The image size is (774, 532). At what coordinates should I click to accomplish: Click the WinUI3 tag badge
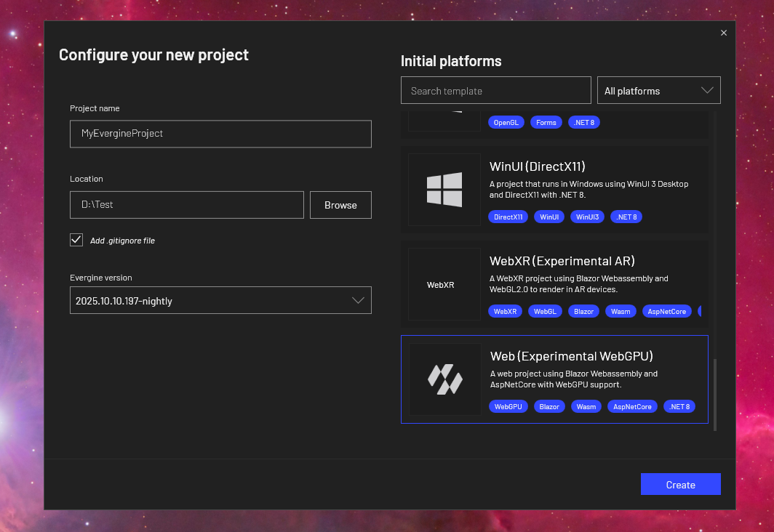point(587,217)
